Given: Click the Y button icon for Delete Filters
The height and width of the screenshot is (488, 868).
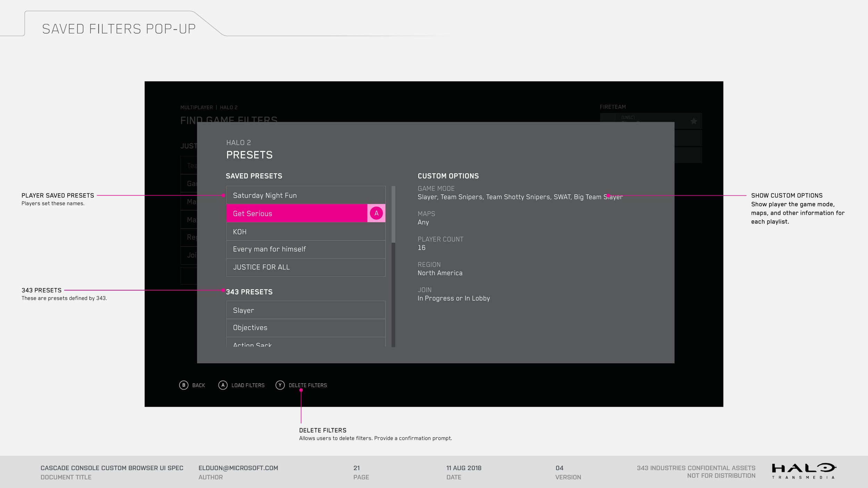Looking at the screenshot, I should click(x=280, y=385).
